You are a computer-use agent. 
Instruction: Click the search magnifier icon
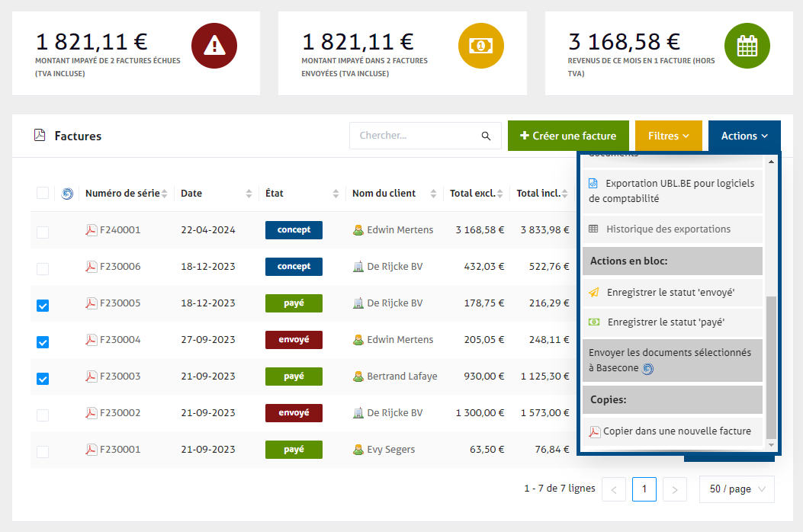tap(486, 136)
